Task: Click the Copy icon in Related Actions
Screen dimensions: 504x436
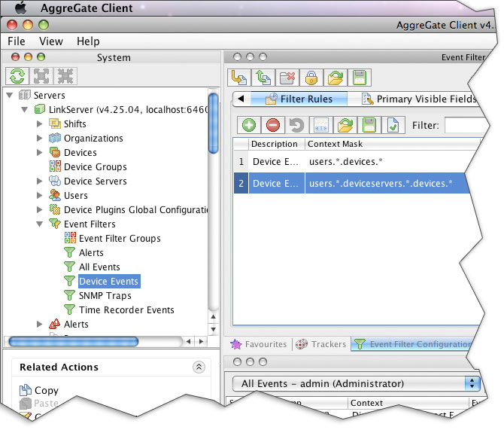Action: tap(26, 390)
